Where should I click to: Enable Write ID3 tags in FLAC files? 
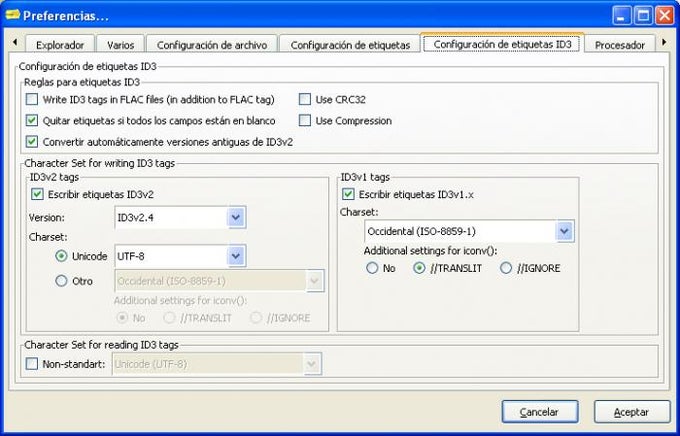(32, 99)
